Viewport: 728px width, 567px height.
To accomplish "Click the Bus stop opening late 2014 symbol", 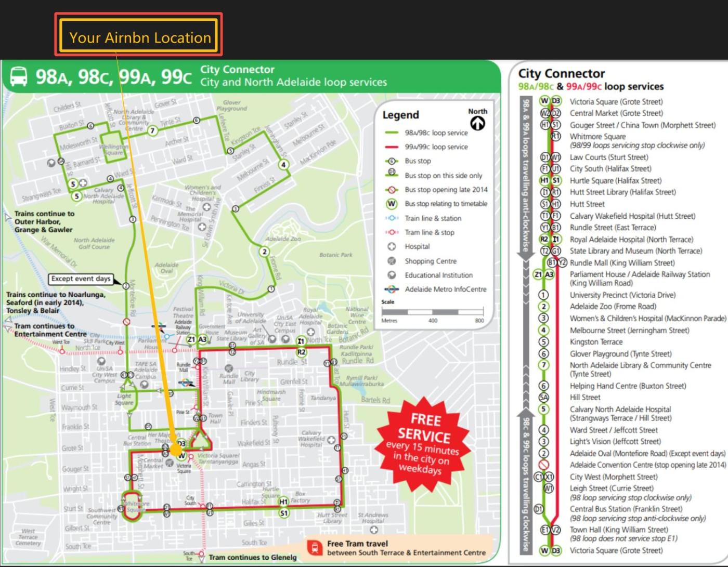I will click(x=392, y=190).
